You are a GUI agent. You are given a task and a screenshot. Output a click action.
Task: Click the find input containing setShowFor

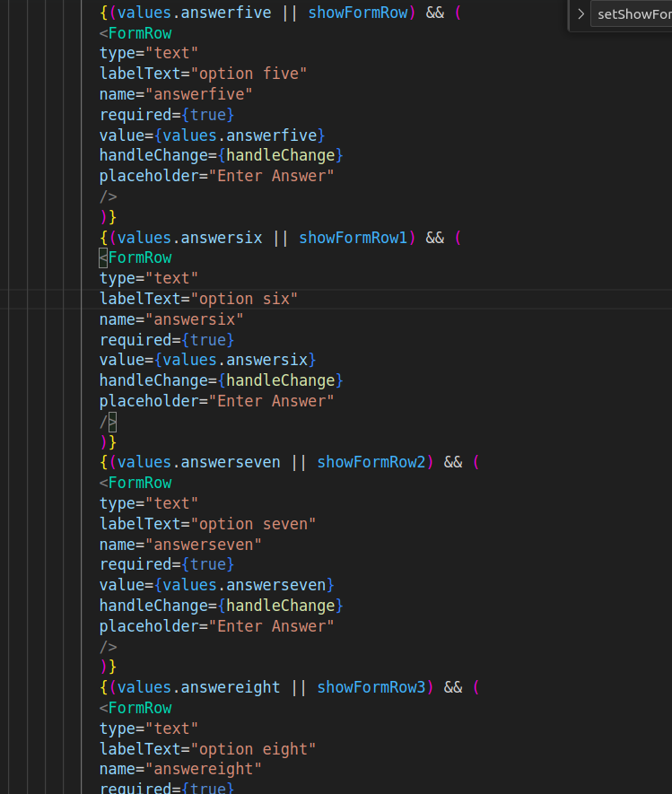(633, 14)
